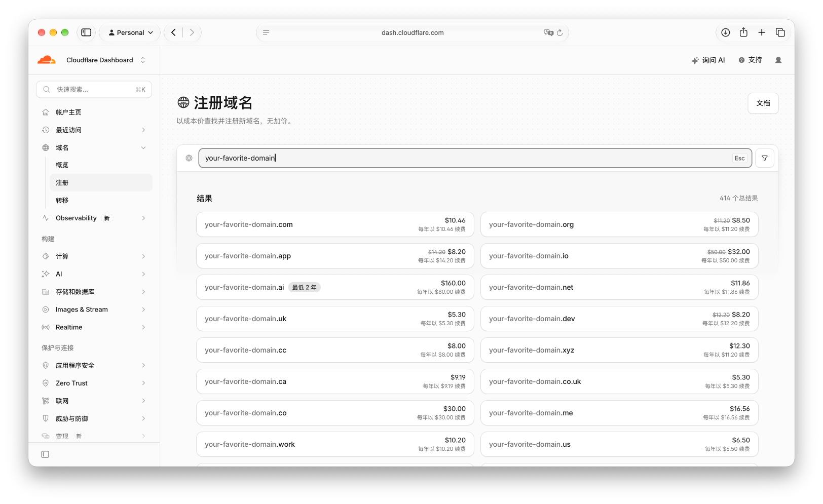Open the 支持 support menu
Image resolution: width=823 pixels, height=504 pixels.
(750, 60)
